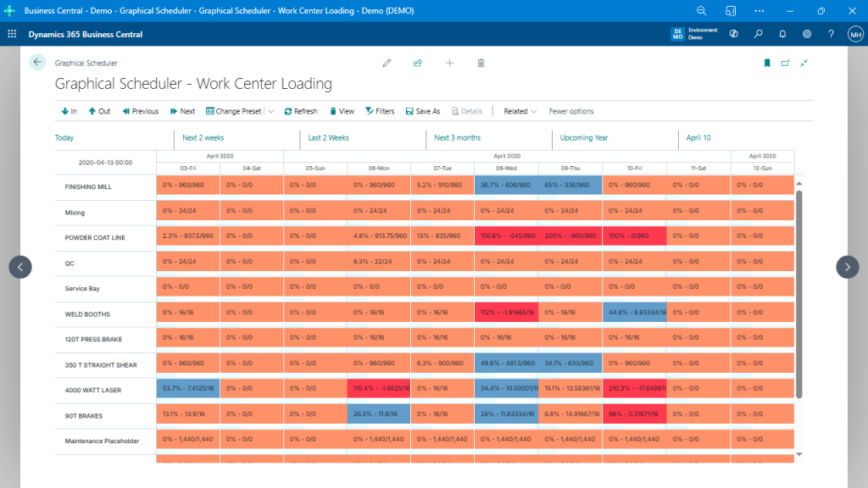Click the Delete trash icon
This screenshot has height=488, width=868.
pyautogui.click(x=481, y=63)
